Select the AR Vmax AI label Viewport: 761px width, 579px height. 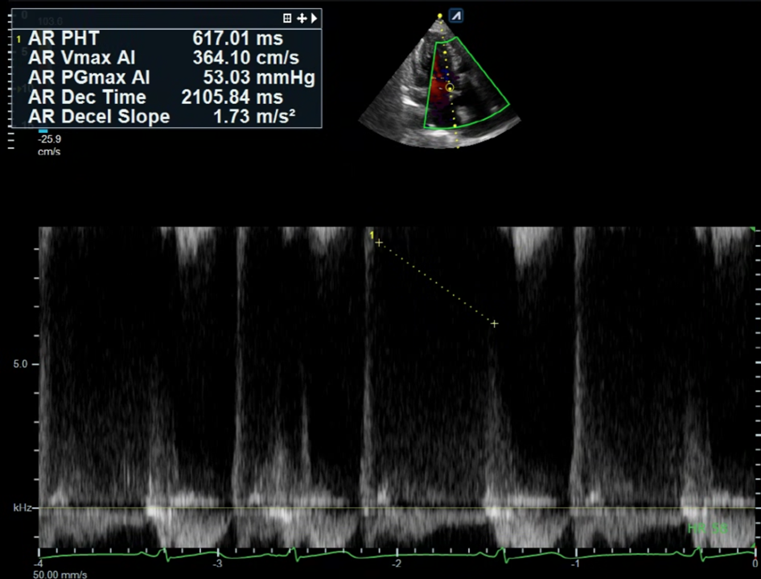tap(82, 58)
